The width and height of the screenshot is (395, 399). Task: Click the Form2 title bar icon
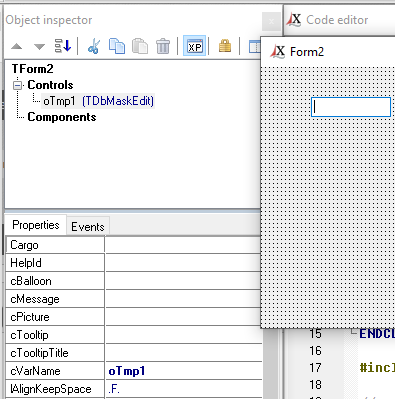pyautogui.click(x=278, y=52)
